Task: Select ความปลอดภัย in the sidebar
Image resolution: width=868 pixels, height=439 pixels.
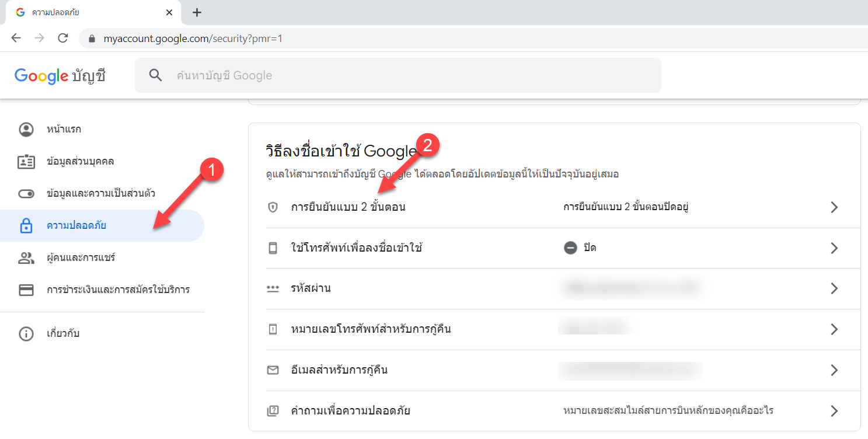Action: point(102,225)
